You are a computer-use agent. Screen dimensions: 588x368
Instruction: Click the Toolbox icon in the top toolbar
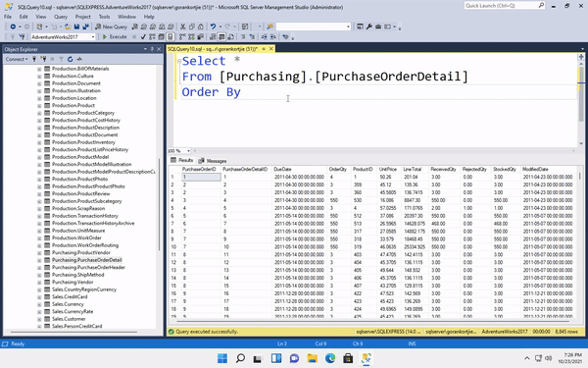click(378, 26)
